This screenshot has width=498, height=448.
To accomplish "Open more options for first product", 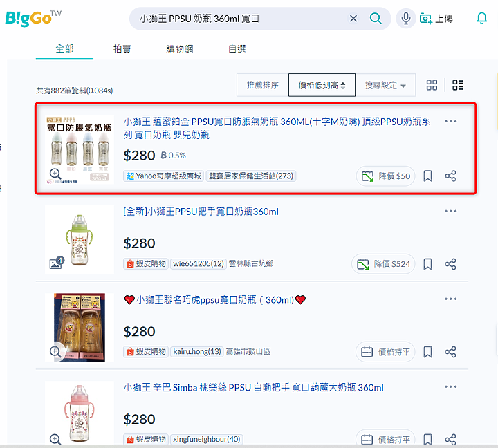I will (x=451, y=121).
